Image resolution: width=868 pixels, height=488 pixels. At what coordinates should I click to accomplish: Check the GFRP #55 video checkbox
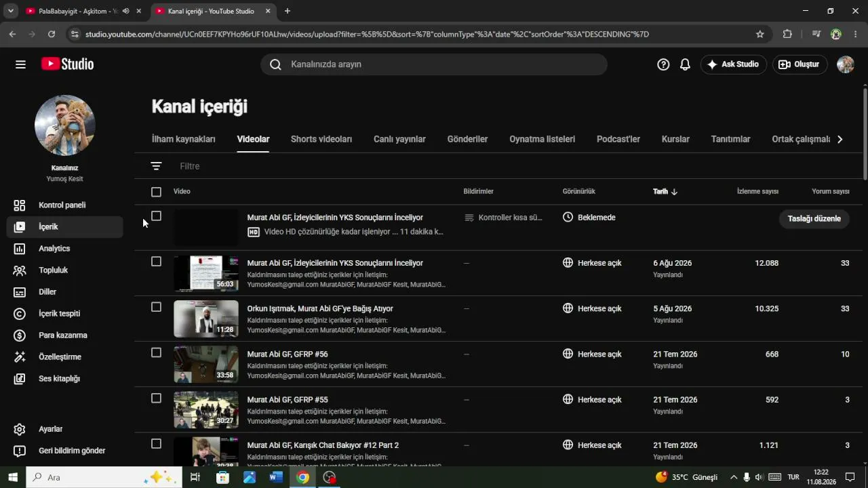coord(156,398)
